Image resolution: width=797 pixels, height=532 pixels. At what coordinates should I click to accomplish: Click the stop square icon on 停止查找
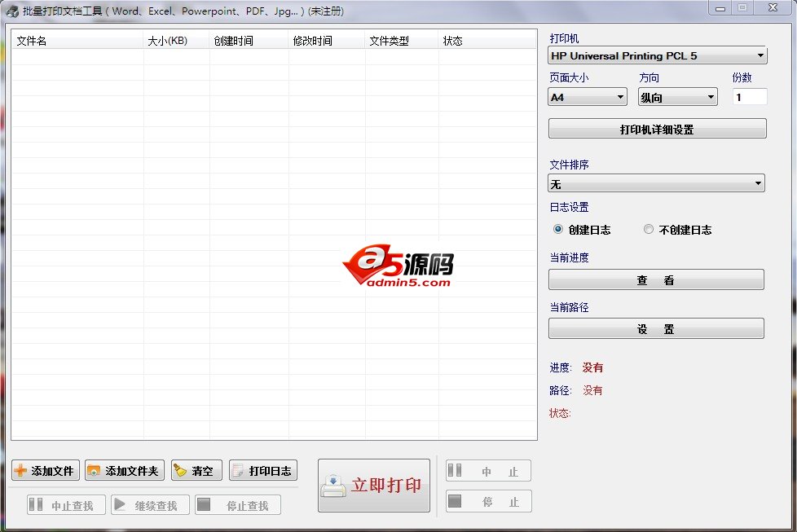pyautogui.click(x=204, y=504)
